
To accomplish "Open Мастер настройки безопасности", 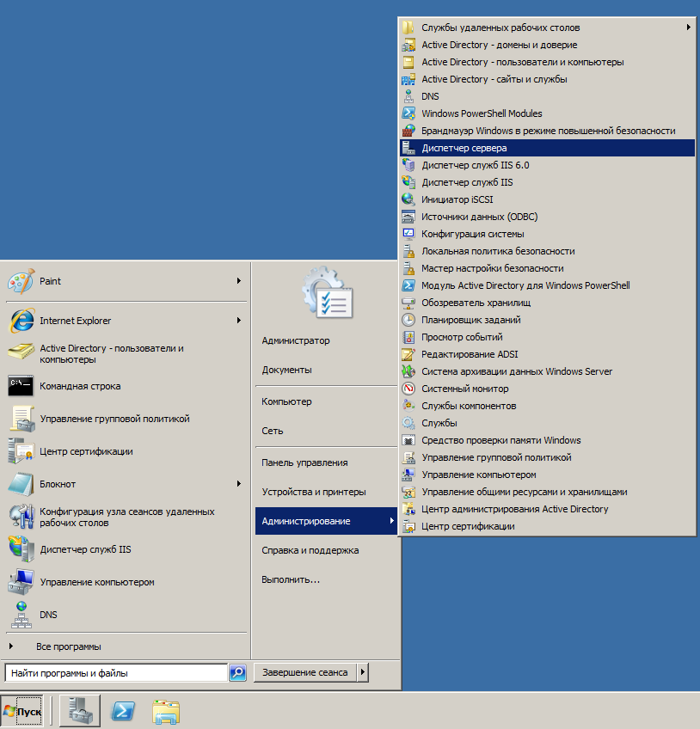I will pos(548,268).
